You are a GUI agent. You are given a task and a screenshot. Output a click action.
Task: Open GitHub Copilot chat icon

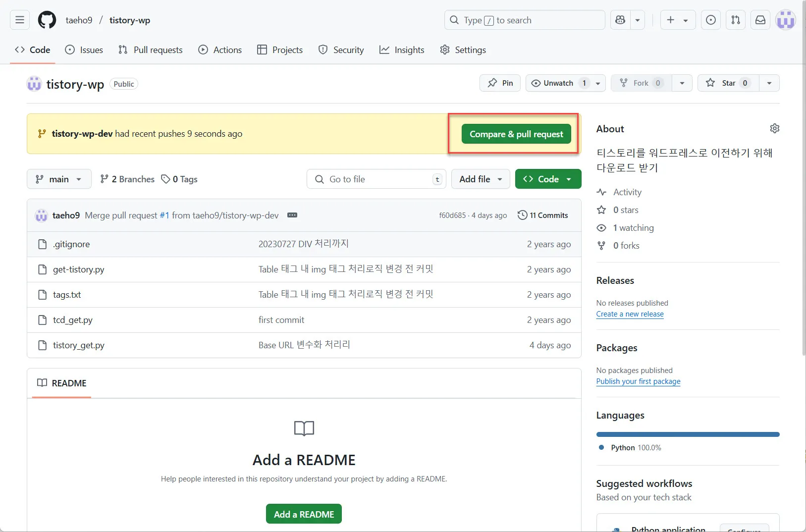pyautogui.click(x=620, y=20)
